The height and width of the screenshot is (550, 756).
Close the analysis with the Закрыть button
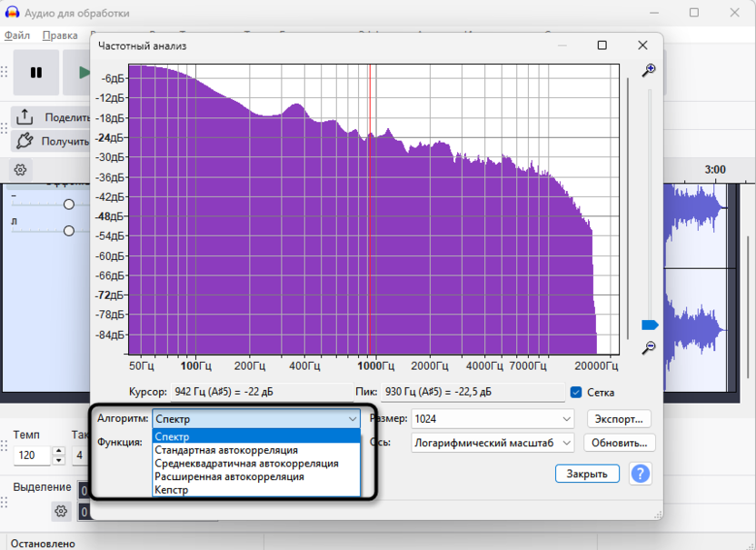[x=587, y=474]
